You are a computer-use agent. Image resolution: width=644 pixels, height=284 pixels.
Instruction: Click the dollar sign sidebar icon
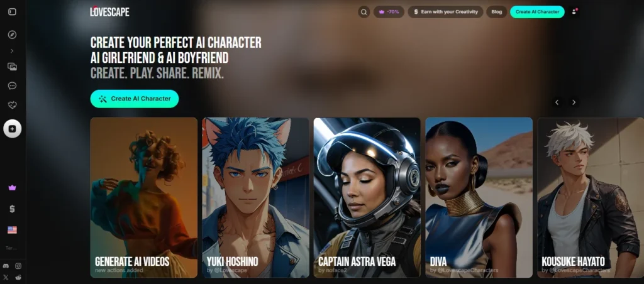pos(13,208)
